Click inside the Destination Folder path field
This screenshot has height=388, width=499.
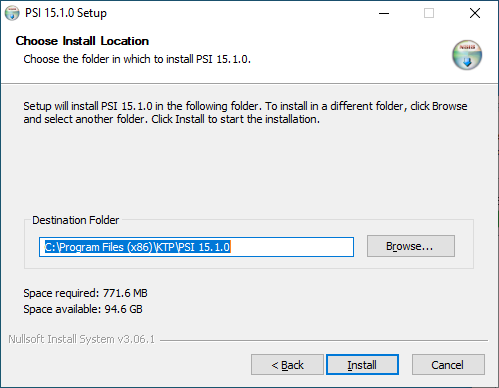tap(196, 247)
